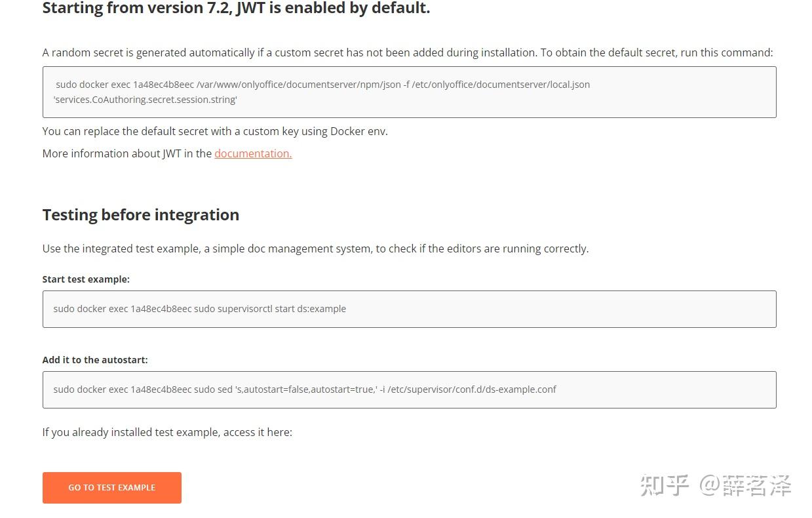Click the 'If you already installed' sentence
This screenshot has width=812, height=518.
[167, 432]
